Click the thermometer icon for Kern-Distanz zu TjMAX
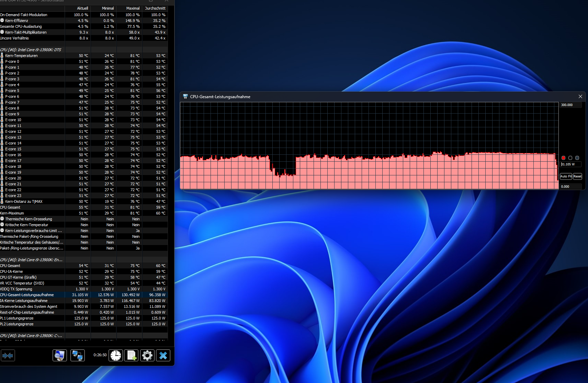The width and height of the screenshot is (588, 383). click(2, 201)
